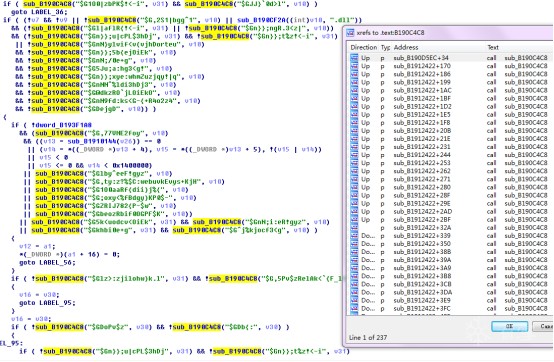Select xref row sub_B1912422+3FC
This screenshot has height=362, width=554.
(452, 309)
